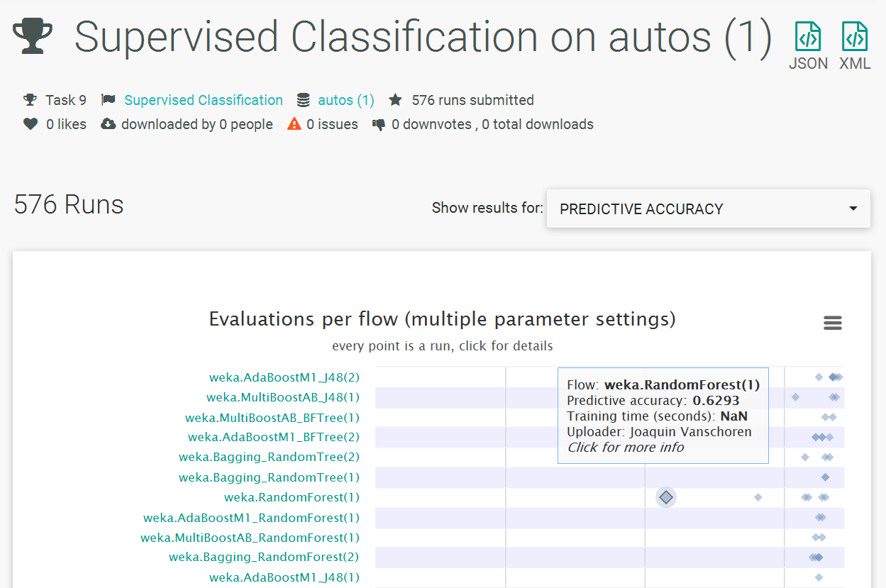Click the highlighted RandomForest run point
886x588 pixels.
(x=665, y=497)
